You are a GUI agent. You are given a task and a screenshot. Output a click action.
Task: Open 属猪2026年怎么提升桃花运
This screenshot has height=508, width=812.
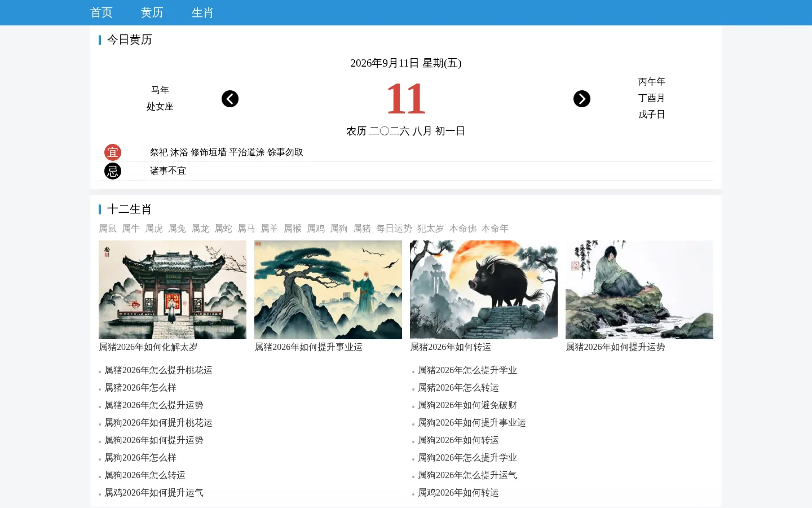[158, 370]
